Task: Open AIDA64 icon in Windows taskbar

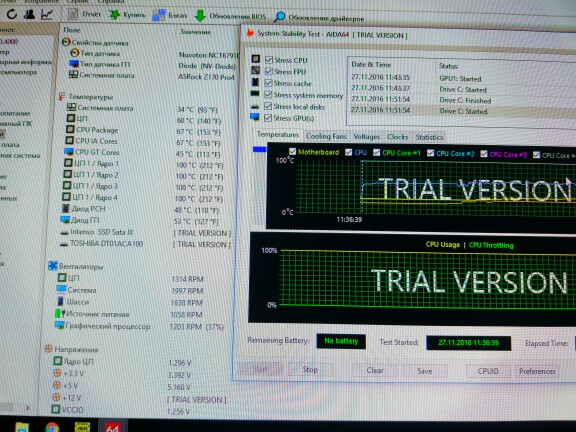Action: pyautogui.click(x=112, y=427)
